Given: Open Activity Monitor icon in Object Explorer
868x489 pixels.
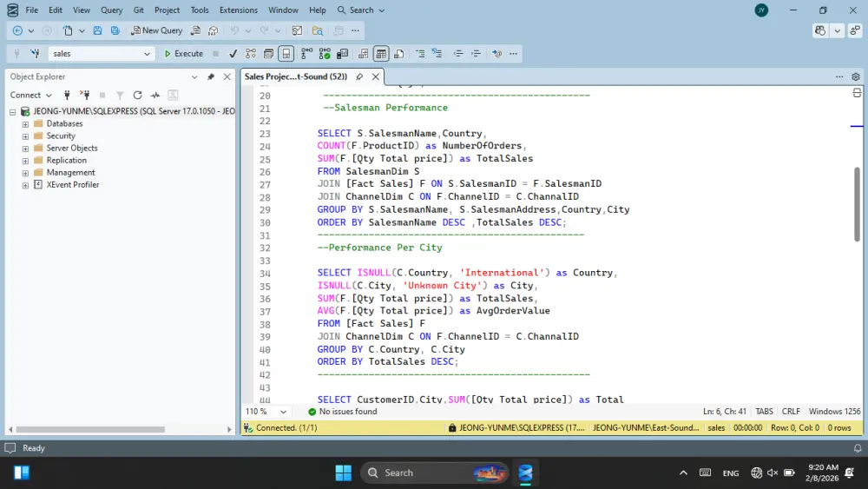Looking at the screenshot, I should click(155, 96).
